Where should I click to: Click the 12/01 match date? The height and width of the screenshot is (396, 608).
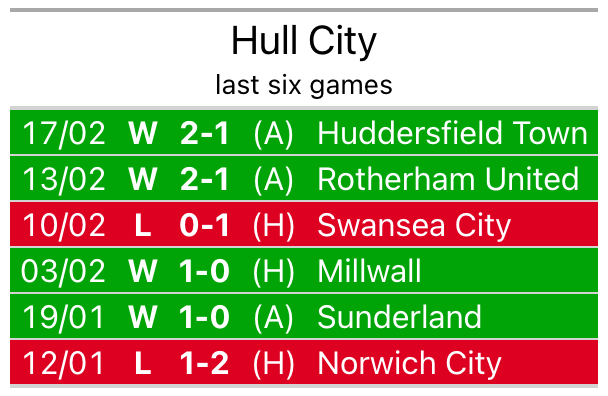[63, 363]
